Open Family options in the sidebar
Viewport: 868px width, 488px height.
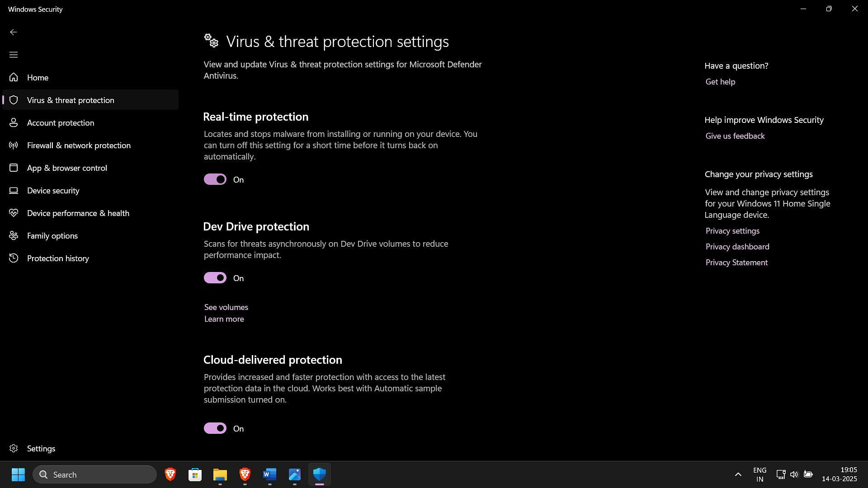90,235
